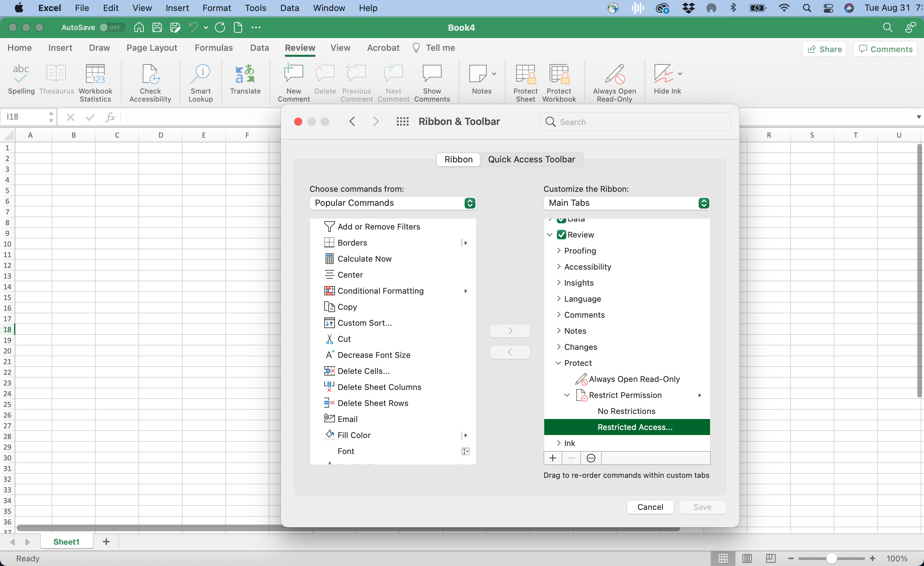Image resolution: width=924 pixels, height=566 pixels.
Task: Click the Always Open Read-Only icon
Action: [614, 74]
